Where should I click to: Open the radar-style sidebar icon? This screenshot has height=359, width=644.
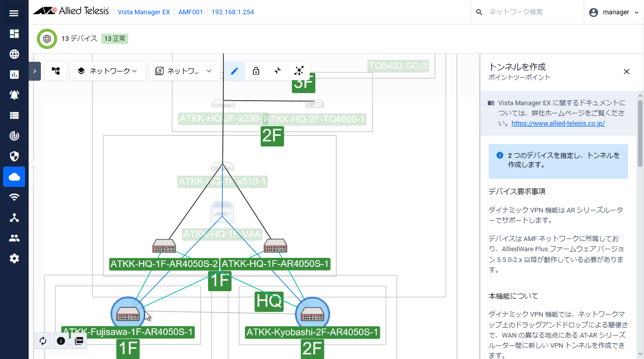point(14,136)
